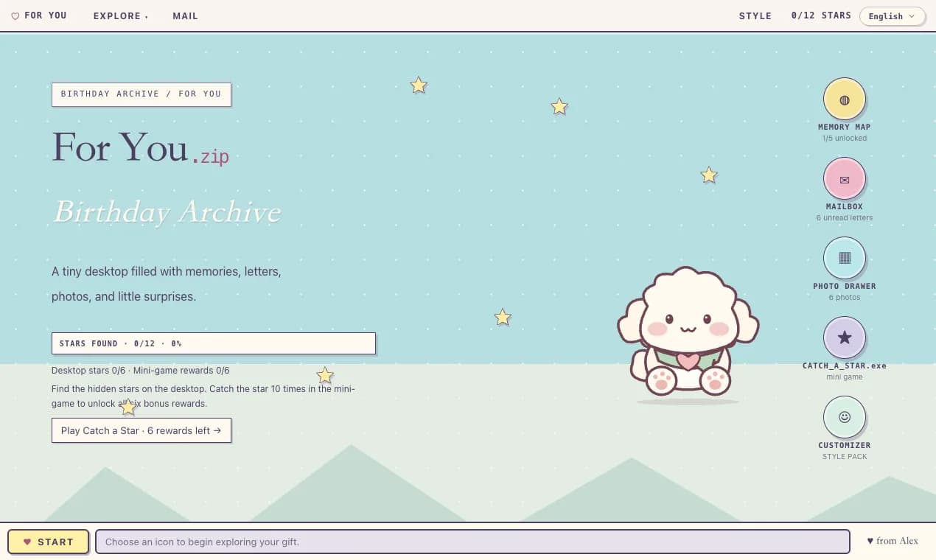Click the '6 photos' label

tap(845, 298)
